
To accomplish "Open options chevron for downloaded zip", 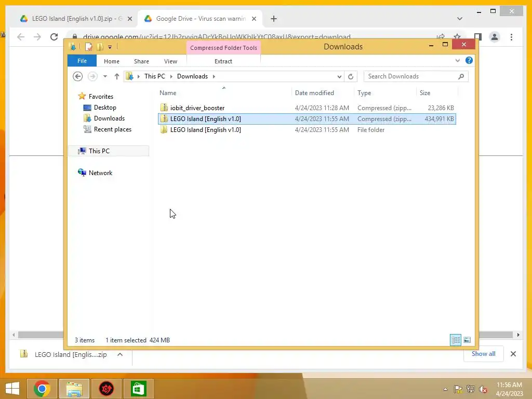I will click(120, 354).
